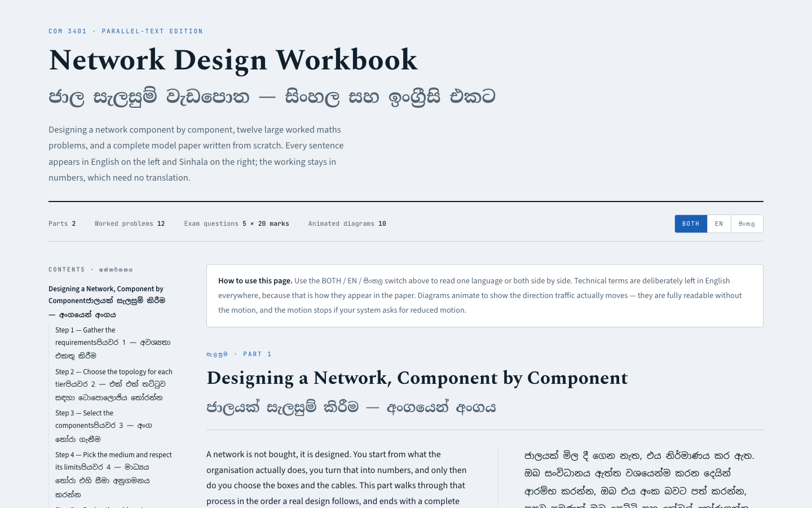Open 'Designing a Network, Component by Component' contents link
This screenshot has height=508, width=812.
pyautogui.click(x=107, y=301)
